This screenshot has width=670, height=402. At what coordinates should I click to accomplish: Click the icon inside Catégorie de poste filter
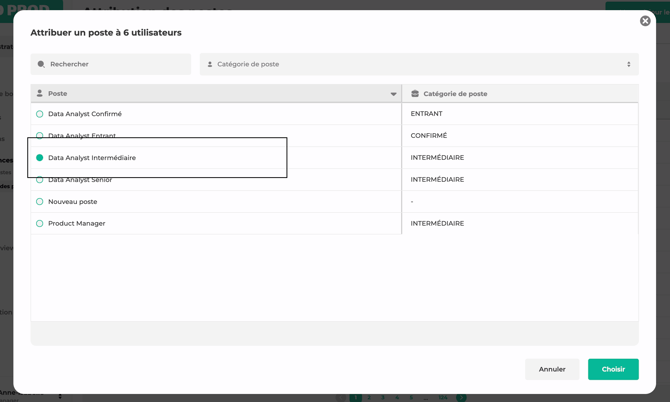coord(210,64)
